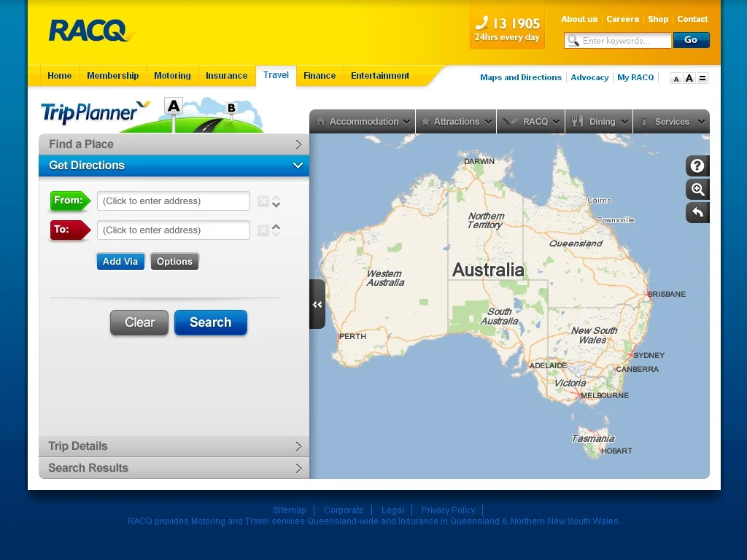The image size is (747, 560).
Task: Open the Sitemap footer link
Action: [289, 510]
